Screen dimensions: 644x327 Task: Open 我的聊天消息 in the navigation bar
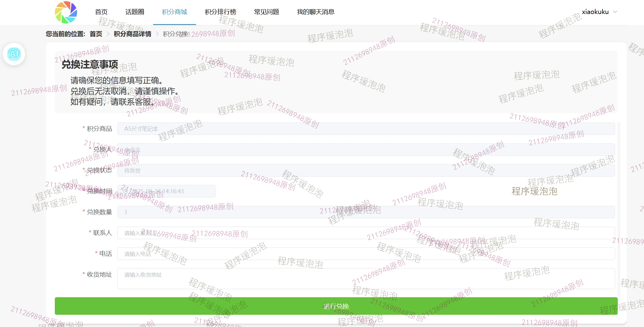[x=316, y=12]
